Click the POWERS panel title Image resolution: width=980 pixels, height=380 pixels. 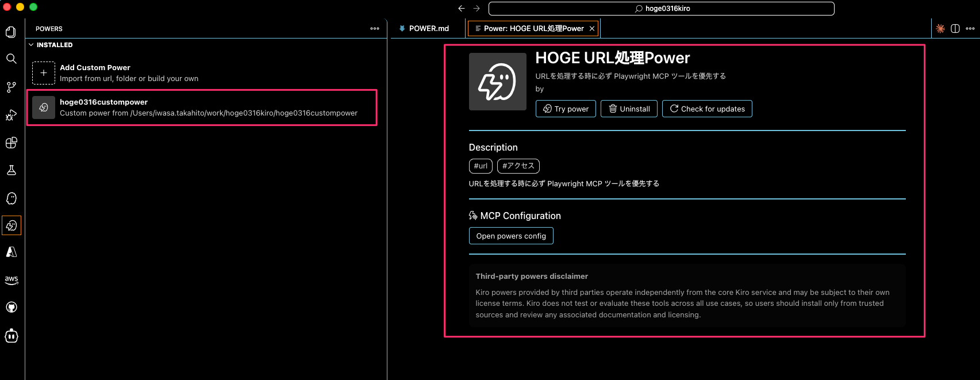coord(49,29)
